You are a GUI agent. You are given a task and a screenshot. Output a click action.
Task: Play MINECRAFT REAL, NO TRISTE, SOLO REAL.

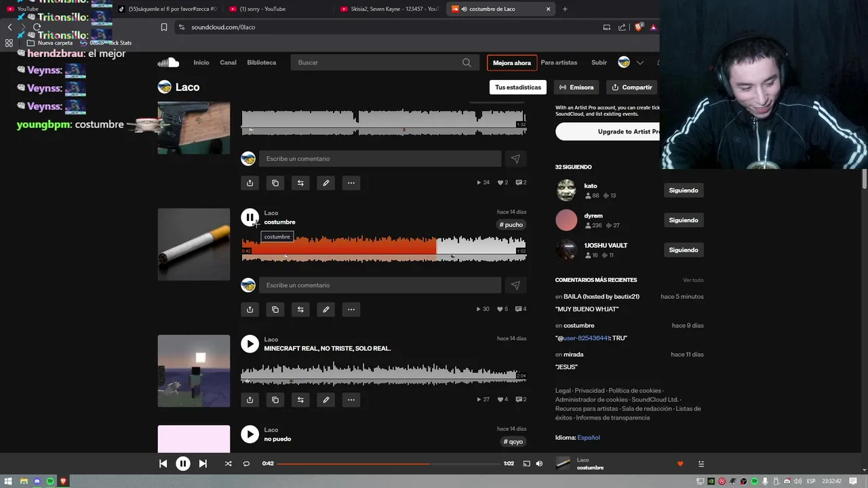coord(250,344)
